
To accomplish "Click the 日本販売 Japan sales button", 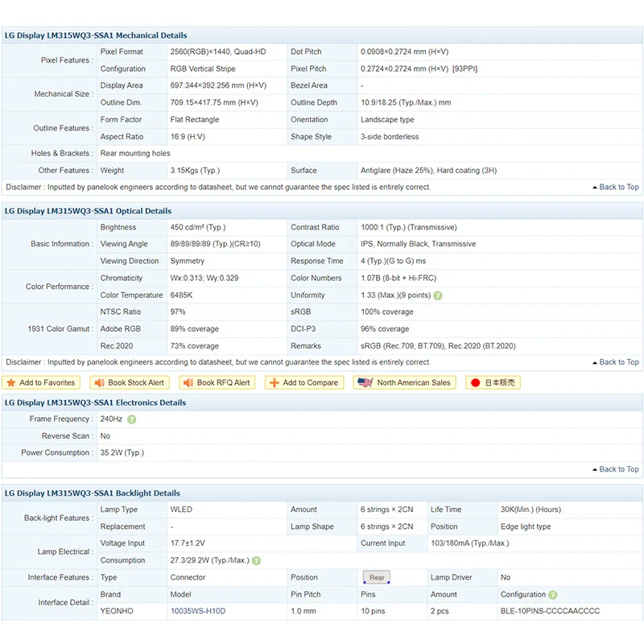I will tap(493, 383).
